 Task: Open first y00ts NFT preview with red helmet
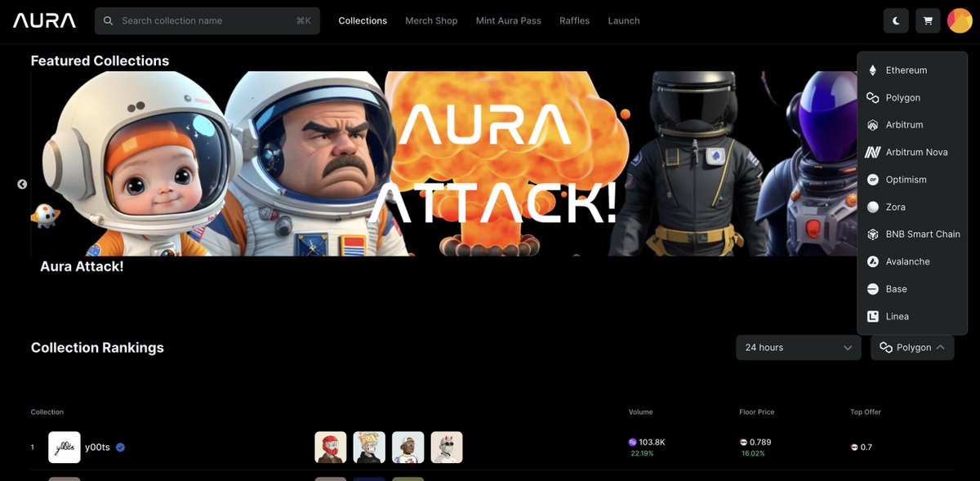coord(331,448)
